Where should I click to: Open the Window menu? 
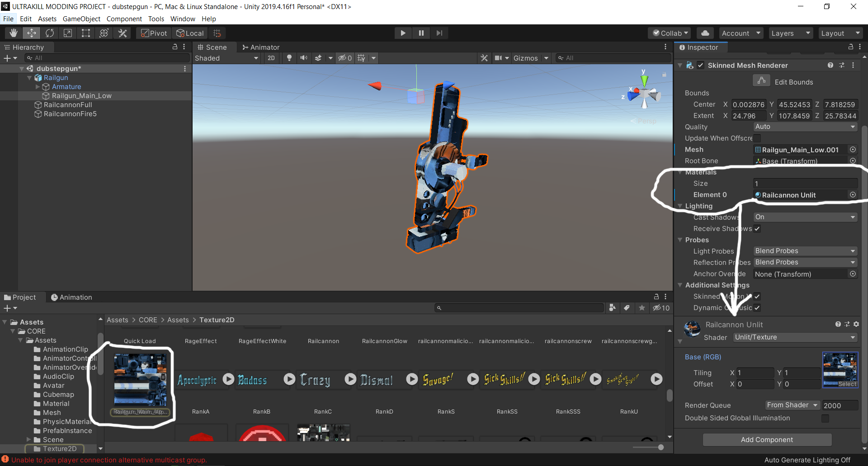183,19
